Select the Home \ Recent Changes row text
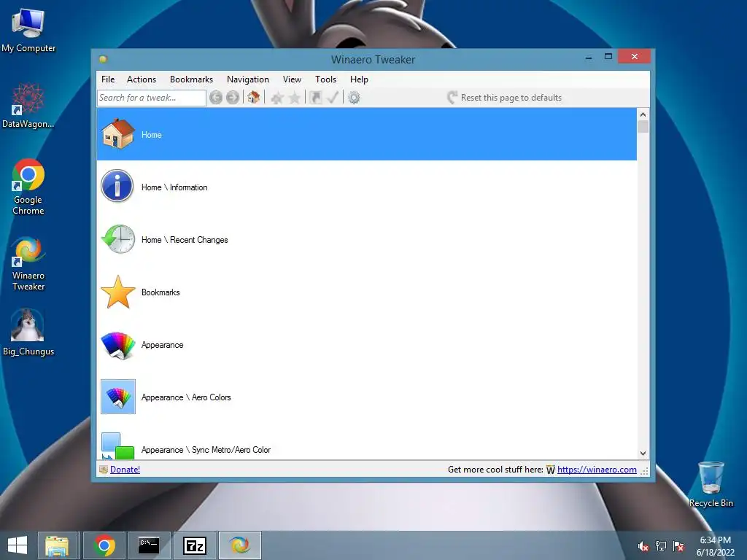 (185, 240)
